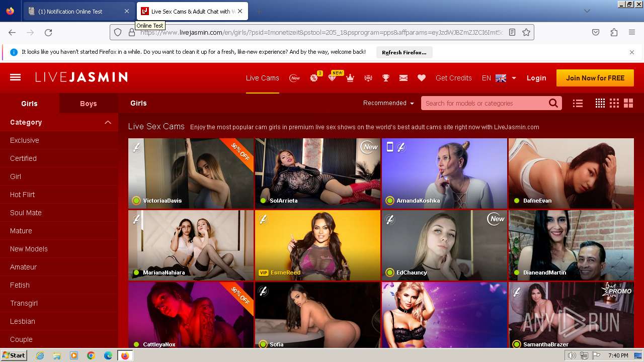644x362 pixels.
Task: Switch to the smallest thumbnail grid view
Action: [x=600, y=103]
